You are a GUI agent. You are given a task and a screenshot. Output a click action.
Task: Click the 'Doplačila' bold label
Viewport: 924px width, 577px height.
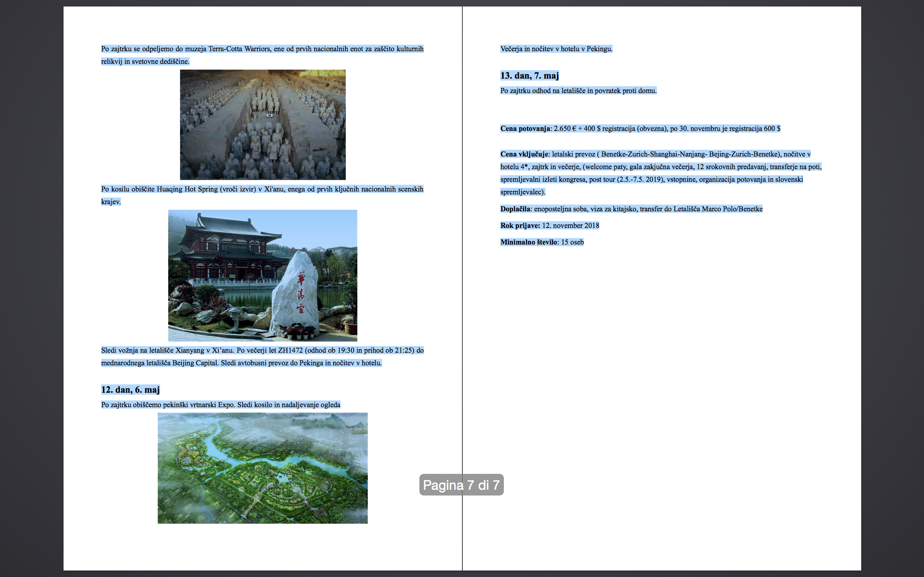click(x=515, y=209)
